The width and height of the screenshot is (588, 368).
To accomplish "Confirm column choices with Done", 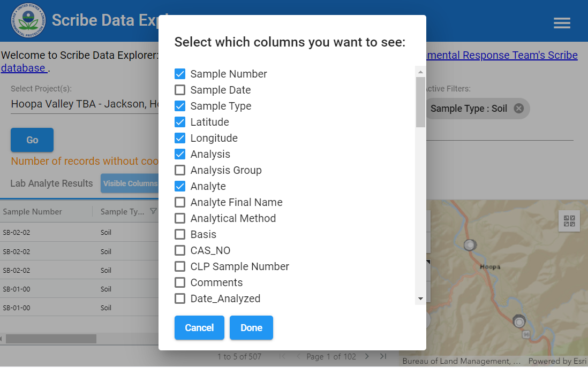I will coord(251,327).
